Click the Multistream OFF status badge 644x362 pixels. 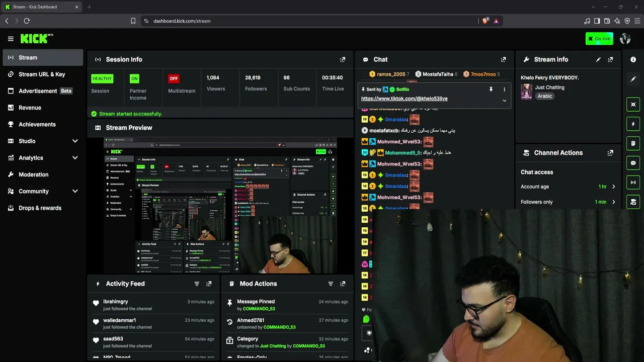click(174, 78)
